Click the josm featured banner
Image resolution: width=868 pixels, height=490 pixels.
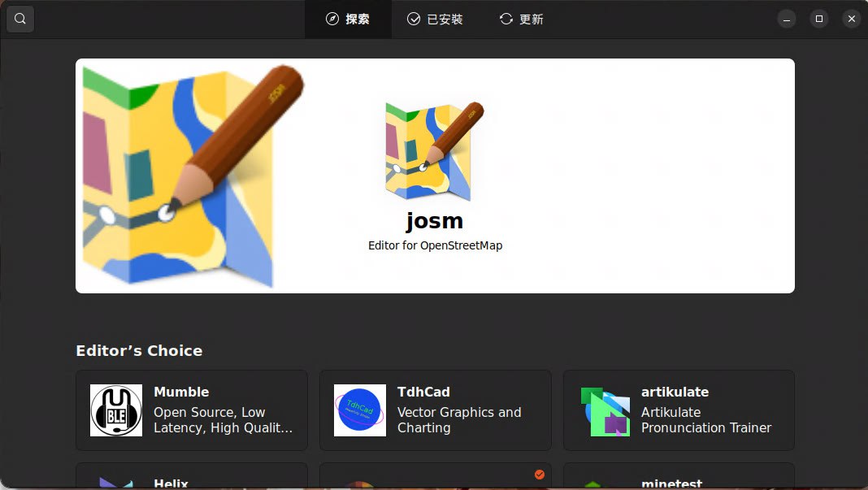click(435, 176)
